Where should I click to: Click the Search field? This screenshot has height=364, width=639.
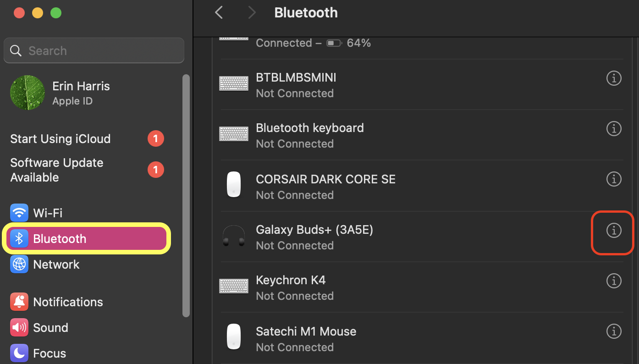pyautogui.click(x=94, y=50)
